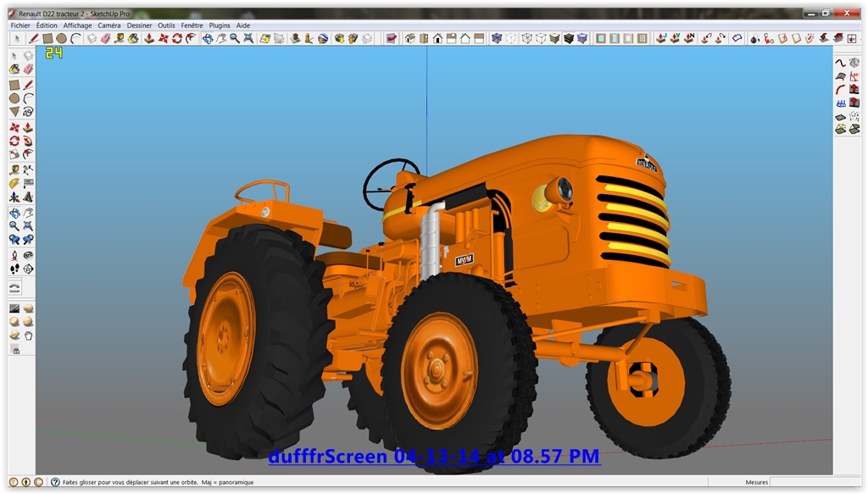The width and height of the screenshot is (868, 494).
Task: Click the blue loop plugin icon in top toolbar
Action: tap(737, 38)
